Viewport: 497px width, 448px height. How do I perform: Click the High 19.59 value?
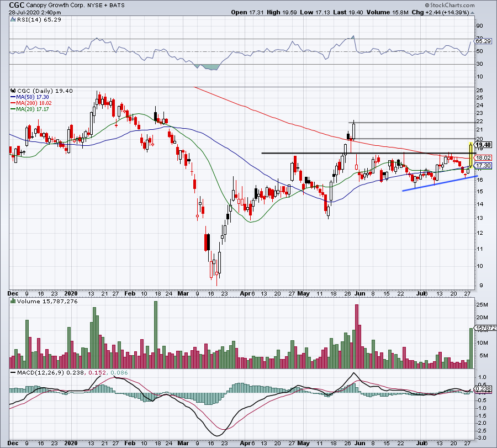click(282, 12)
